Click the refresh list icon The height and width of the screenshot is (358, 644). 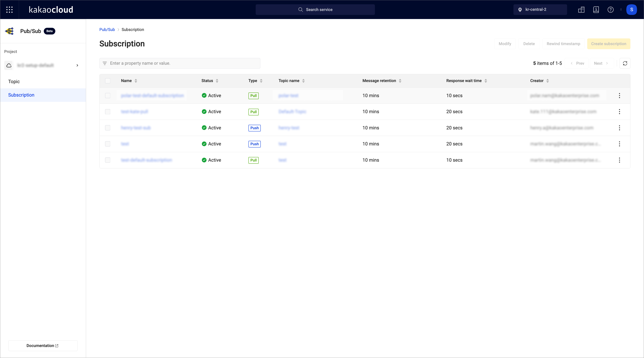click(625, 63)
